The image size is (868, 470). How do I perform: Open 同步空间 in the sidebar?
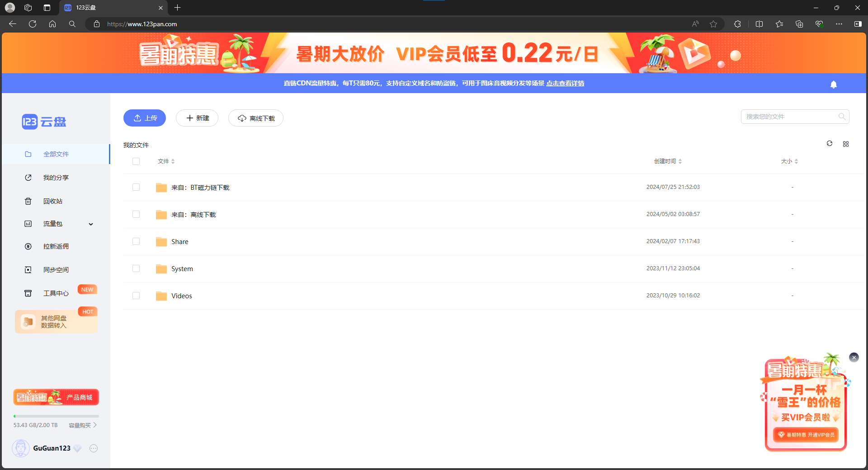(56, 270)
